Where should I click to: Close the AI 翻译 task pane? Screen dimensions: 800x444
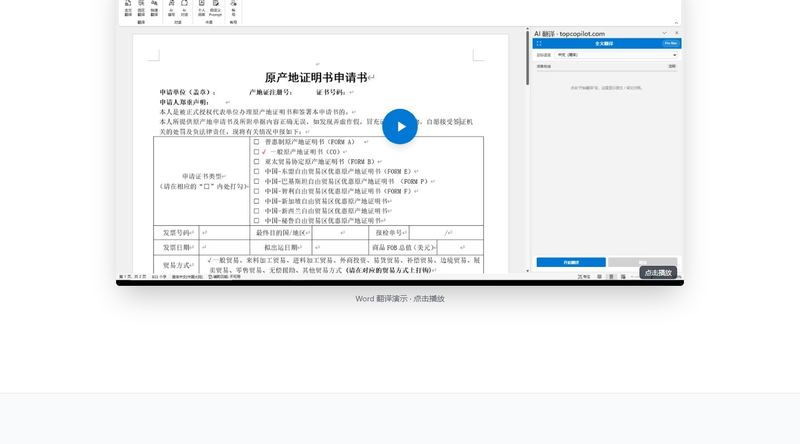tap(677, 33)
